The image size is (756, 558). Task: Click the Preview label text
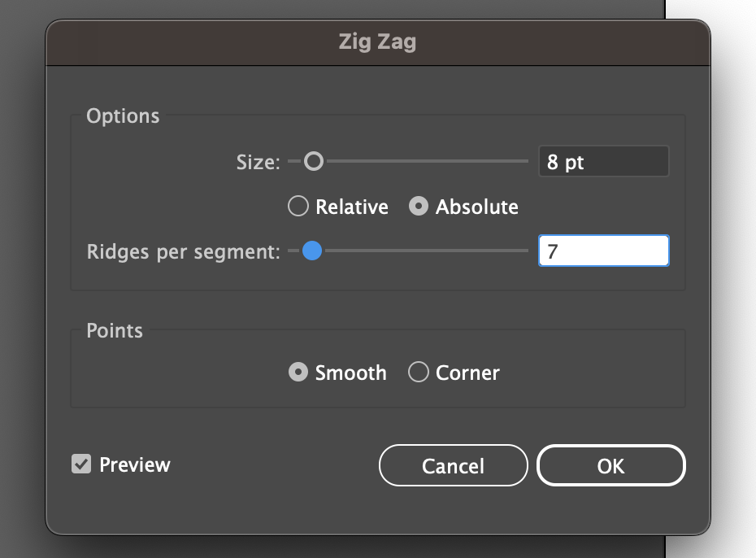[x=134, y=464]
